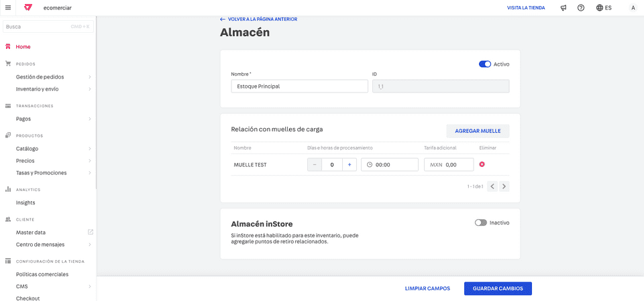Open the help question mark icon

[581, 8]
